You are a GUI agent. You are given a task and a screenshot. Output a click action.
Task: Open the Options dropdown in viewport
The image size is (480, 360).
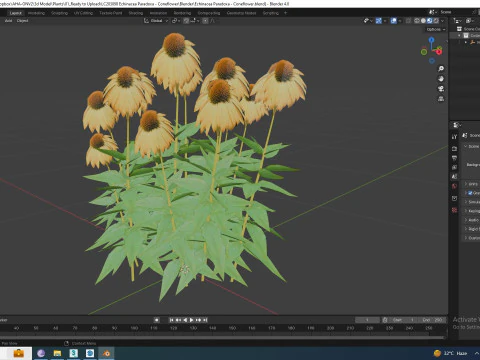(436, 29)
